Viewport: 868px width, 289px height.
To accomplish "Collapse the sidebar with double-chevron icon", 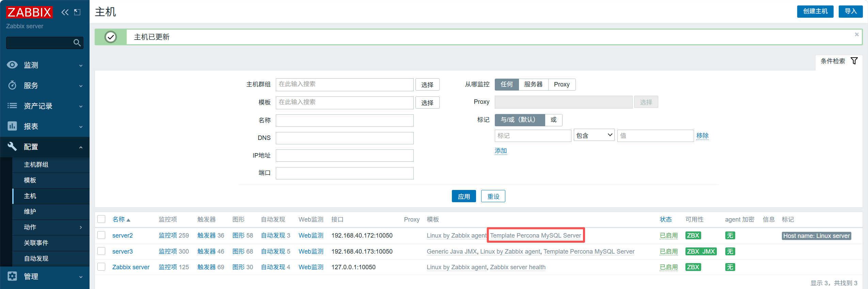I will (65, 12).
